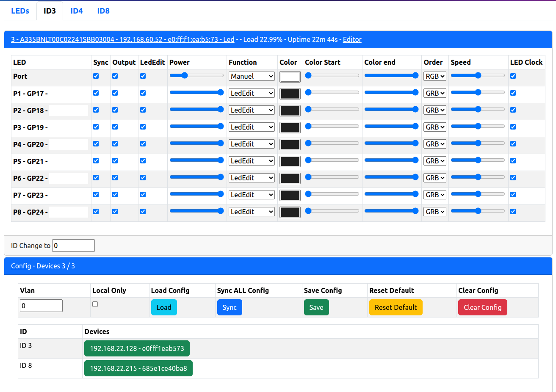This screenshot has height=392, width=556.
Task: Click the blue Sync button
Action: 230,307
